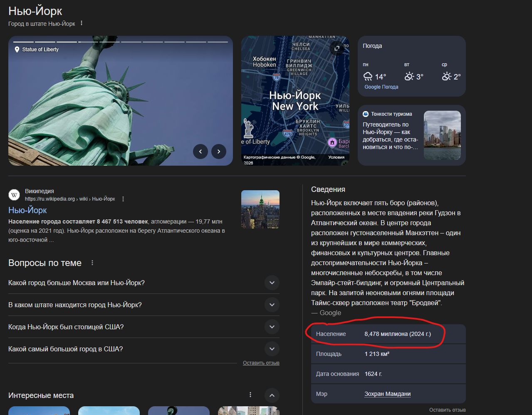Show the previous Statue of Liberty photo

click(x=200, y=152)
